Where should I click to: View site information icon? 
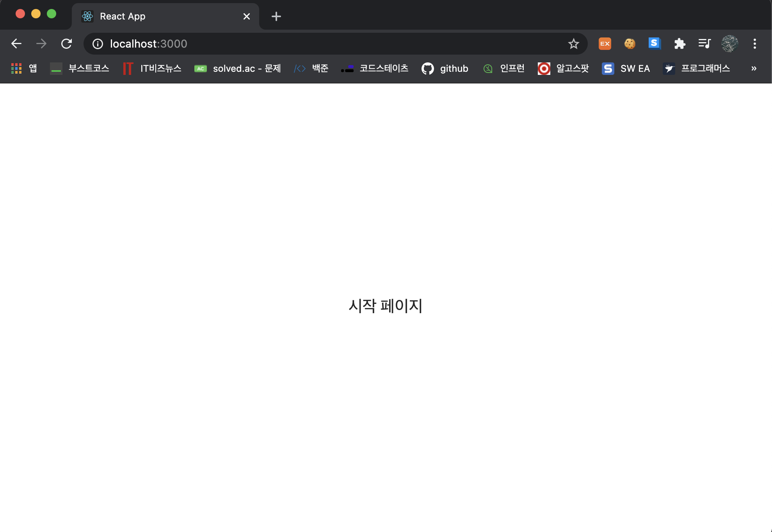pyautogui.click(x=98, y=44)
